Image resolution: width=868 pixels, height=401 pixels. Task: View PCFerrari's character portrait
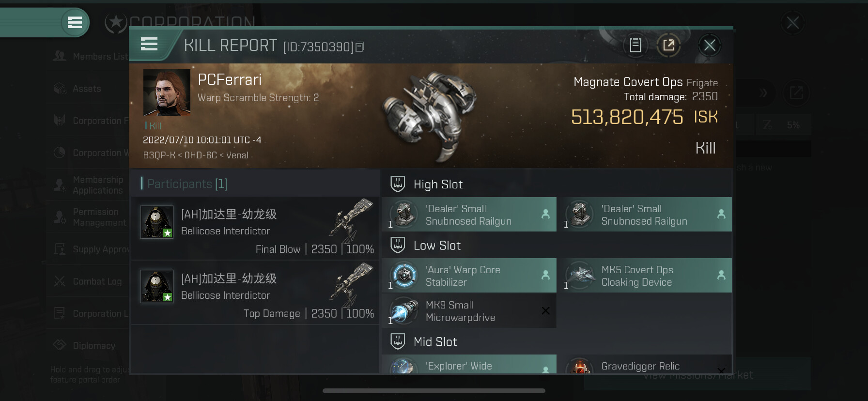click(167, 93)
